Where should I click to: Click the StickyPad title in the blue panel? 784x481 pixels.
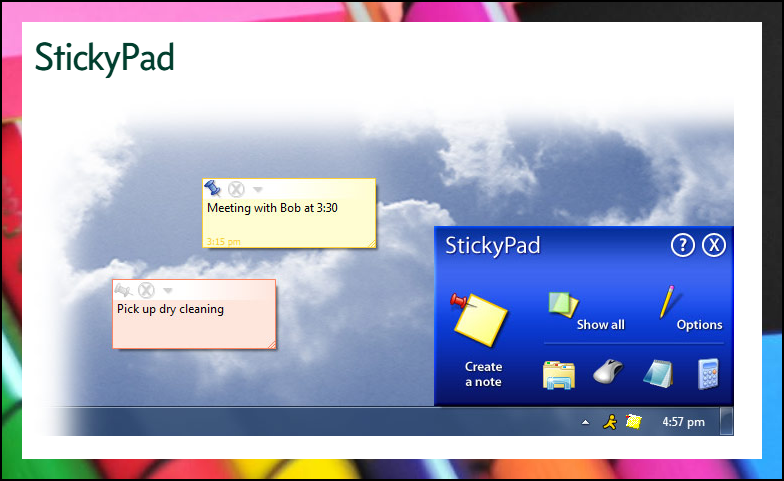[x=492, y=246]
